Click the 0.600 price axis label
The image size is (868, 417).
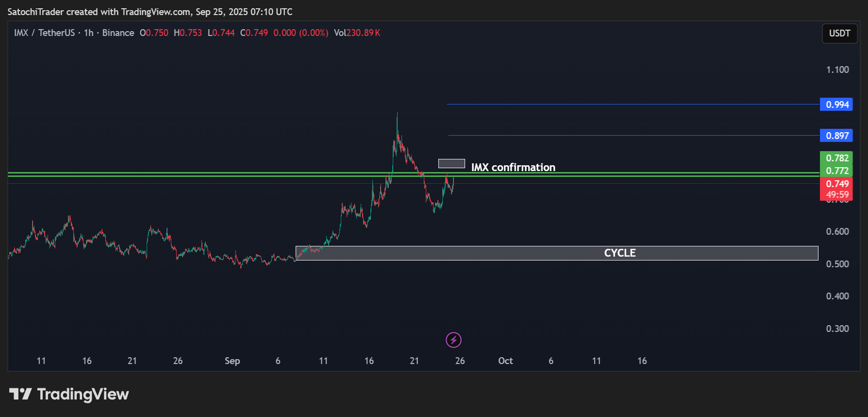(x=837, y=231)
